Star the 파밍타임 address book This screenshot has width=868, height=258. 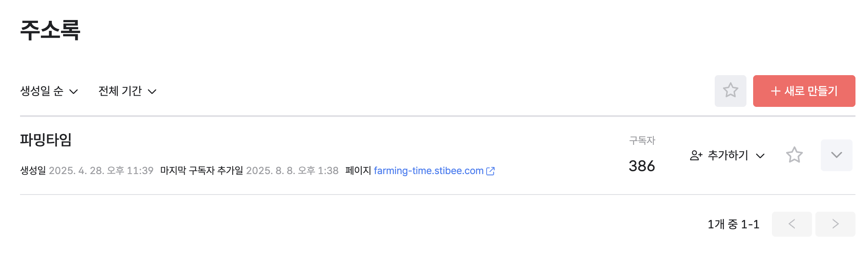pos(794,155)
